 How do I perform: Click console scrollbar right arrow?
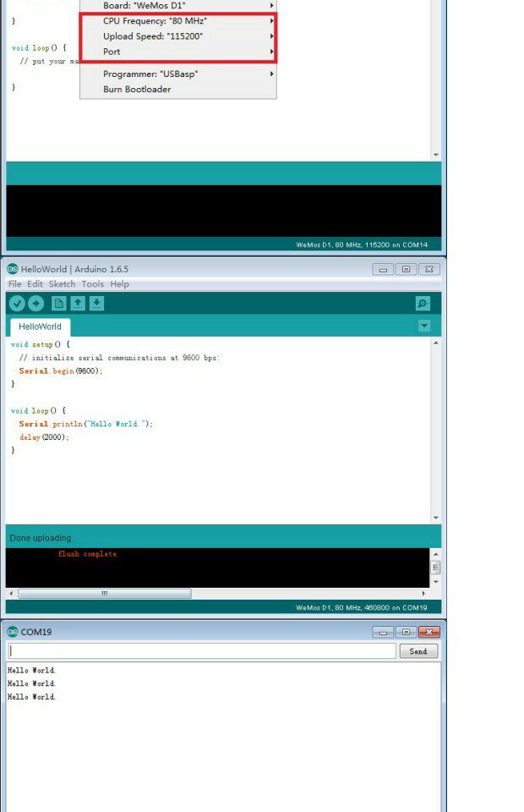[x=423, y=594]
